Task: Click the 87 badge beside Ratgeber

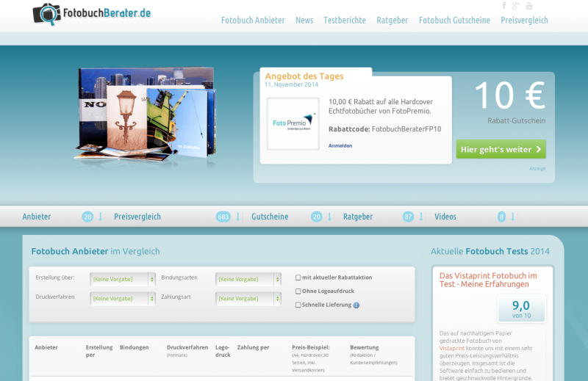Action: [408, 217]
